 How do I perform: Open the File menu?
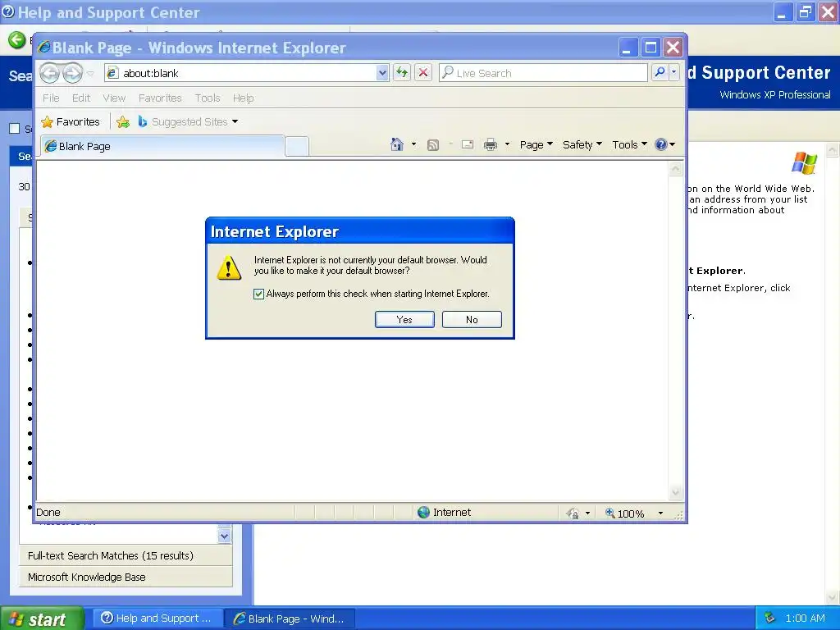[51, 98]
